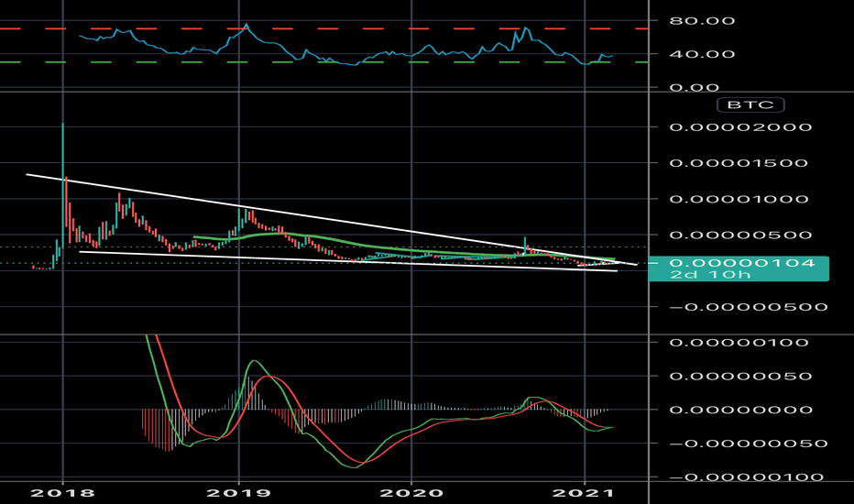
Task: Click the BTC currency label button
Action: [x=750, y=104]
